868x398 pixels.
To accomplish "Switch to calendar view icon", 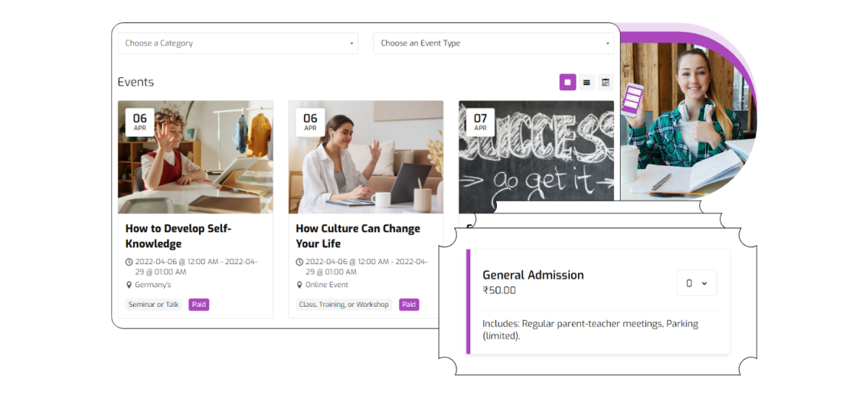I will (x=605, y=82).
